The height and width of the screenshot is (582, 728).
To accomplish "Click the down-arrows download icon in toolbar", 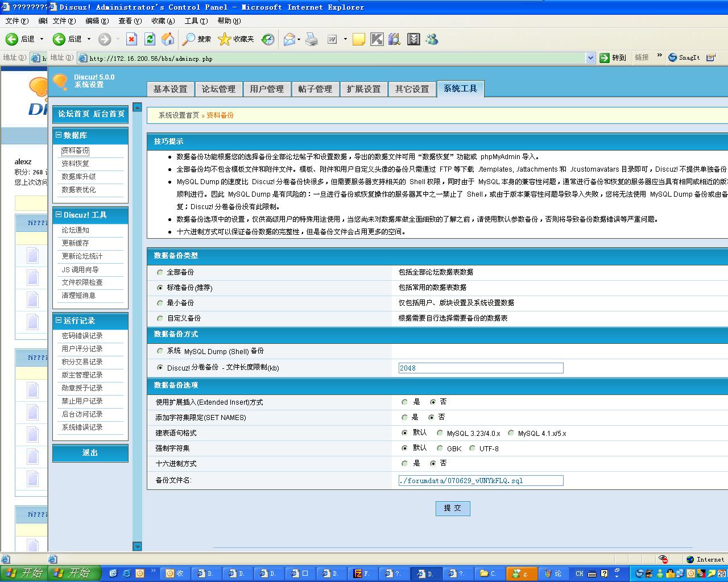I will point(413,39).
